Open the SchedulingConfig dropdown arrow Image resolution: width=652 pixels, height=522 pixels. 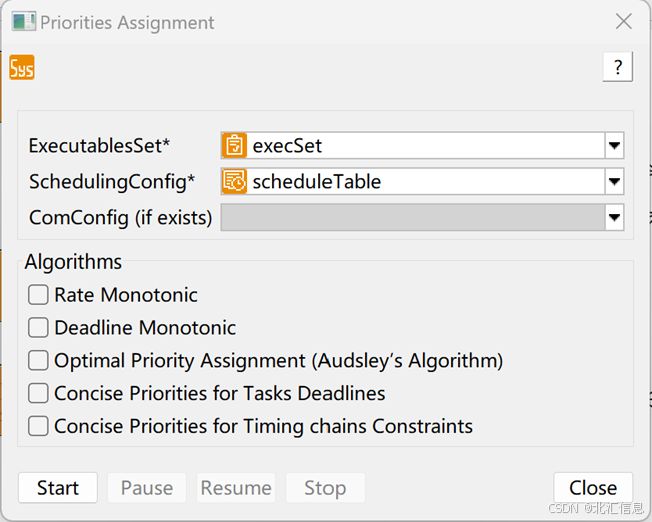point(614,181)
